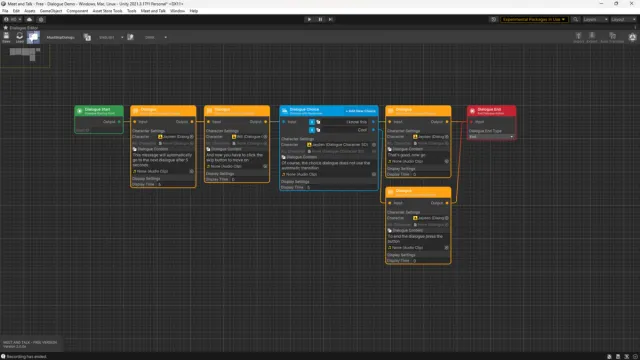Click the dialogue name text field in toolbar
The width and height of the screenshot is (640, 360).
(62, 37)
